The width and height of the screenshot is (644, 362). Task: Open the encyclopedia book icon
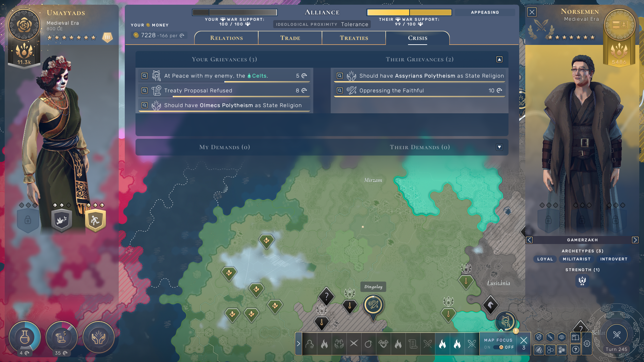(x=576, y=337)
